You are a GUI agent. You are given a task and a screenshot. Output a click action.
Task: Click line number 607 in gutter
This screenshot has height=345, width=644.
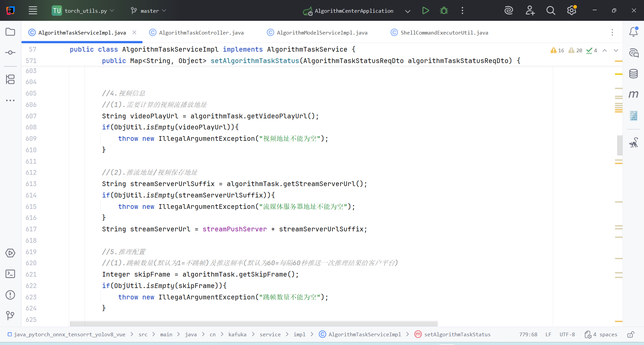(x=31, y=116)
